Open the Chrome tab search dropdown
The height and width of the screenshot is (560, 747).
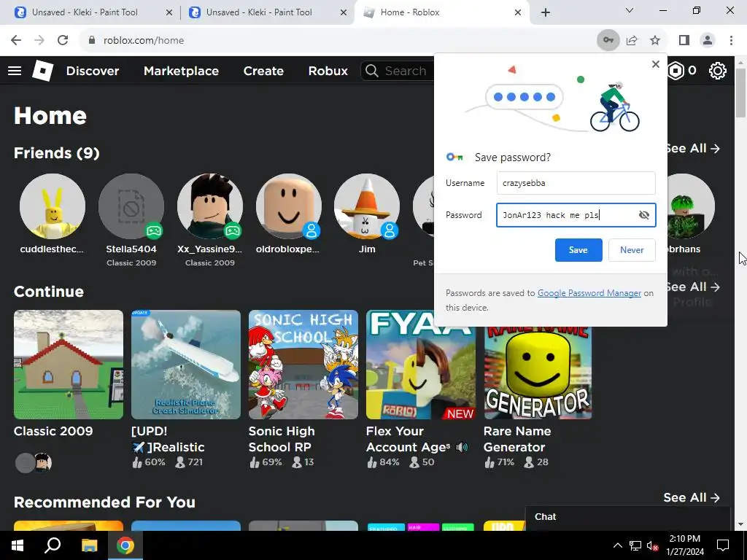tap(630, 10)
